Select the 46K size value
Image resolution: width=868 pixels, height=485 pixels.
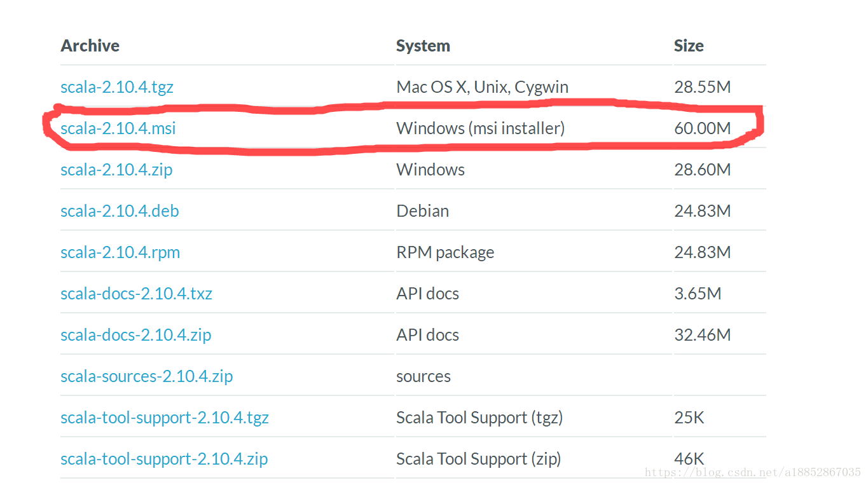click(689, 459)
